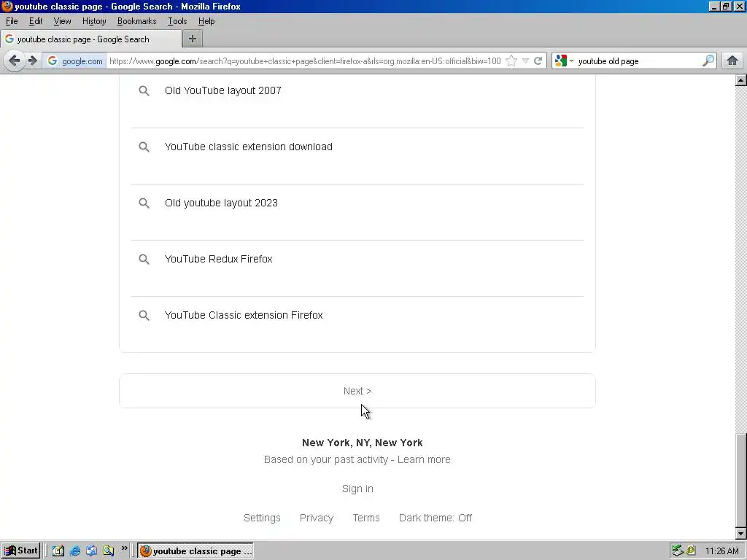Open the History menu
The height and width of the screenshot is (560, 747).
point(94,21)
